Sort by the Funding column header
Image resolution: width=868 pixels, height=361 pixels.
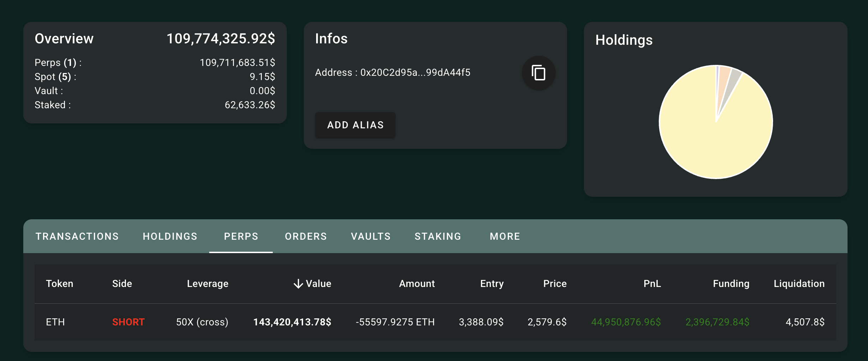(731, 284)
